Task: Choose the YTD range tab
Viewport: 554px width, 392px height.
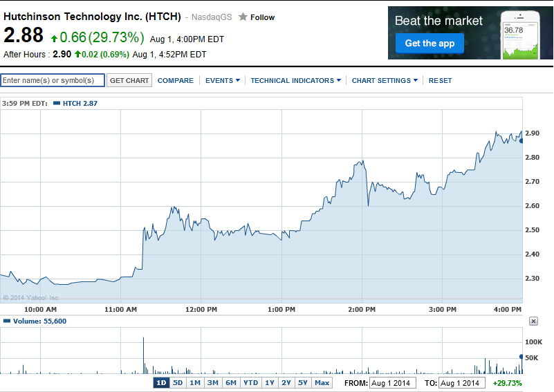Action: point(250,383)
